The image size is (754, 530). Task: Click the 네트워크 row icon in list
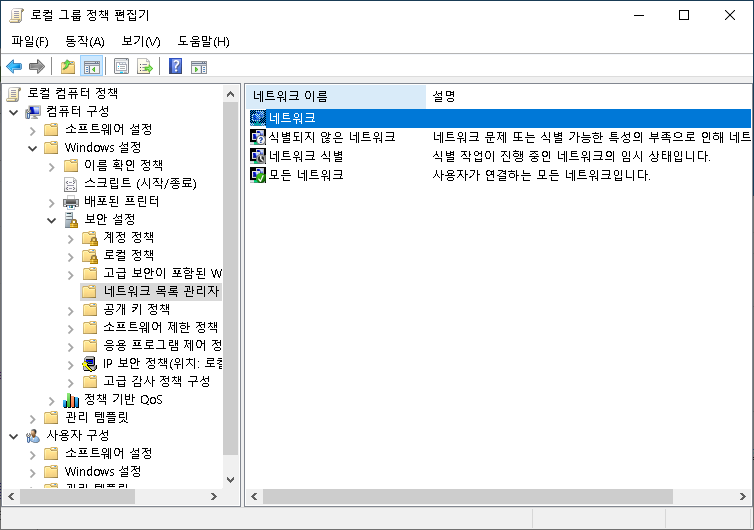coord(258,118)
